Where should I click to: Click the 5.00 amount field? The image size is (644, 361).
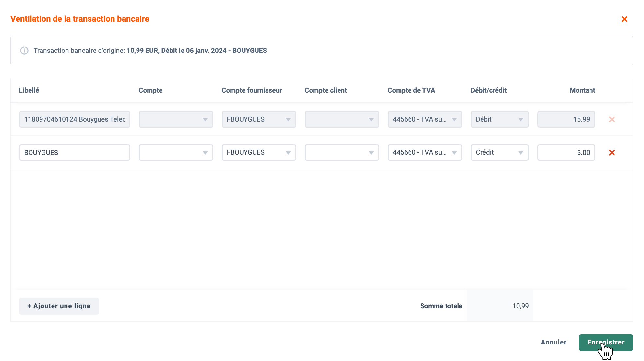click(566, 152)
